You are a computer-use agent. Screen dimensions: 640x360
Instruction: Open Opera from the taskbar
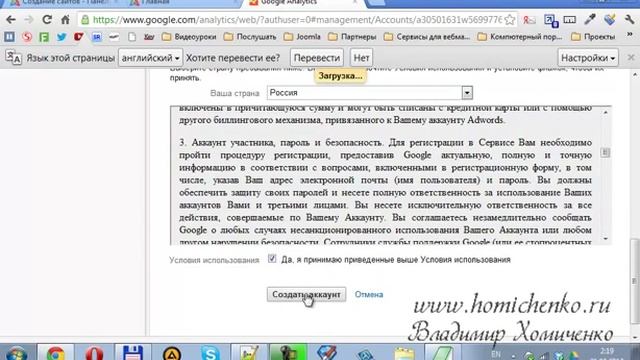click(94, 352)
